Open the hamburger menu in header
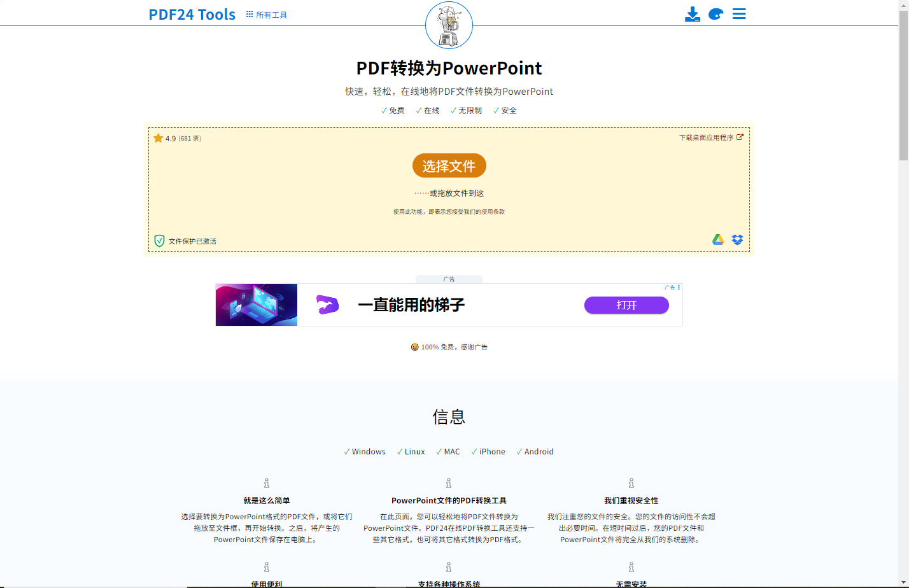 pyautogui.click(x=738, y=14)
